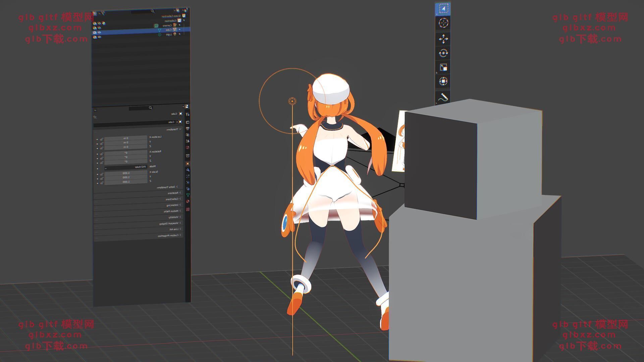Screen dimensions: 644x362
Task: Open the properties editor type dropdown
Action: point(186,106)
